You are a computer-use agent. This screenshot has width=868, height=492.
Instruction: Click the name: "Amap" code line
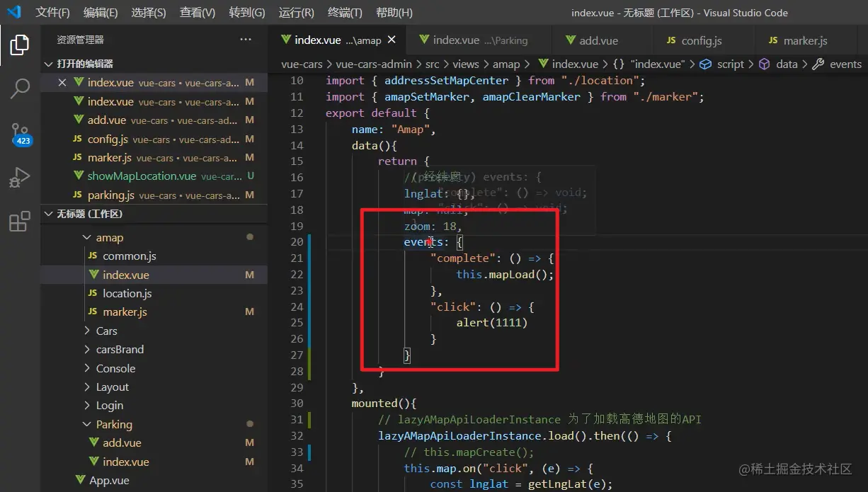[x=394, y=130]
